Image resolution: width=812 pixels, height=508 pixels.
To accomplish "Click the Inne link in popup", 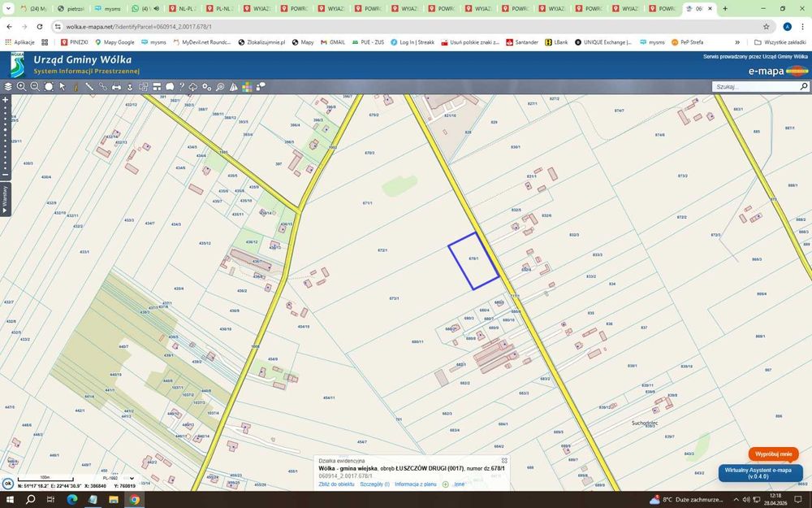I will point(460,484).
